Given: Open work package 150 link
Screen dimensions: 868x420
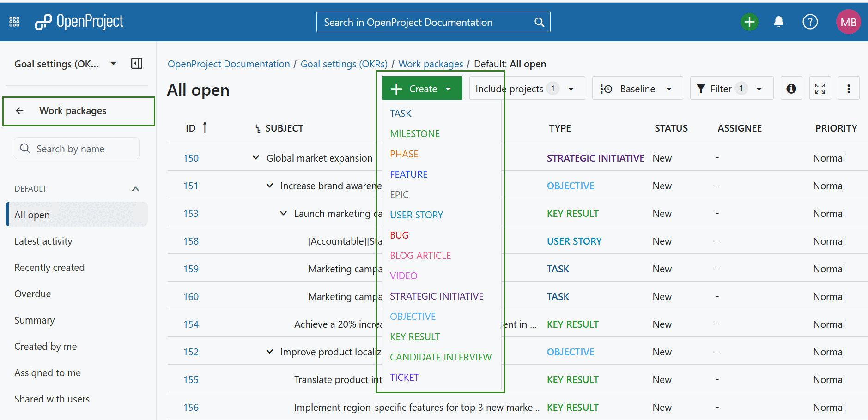Looking at the screenshot, I should 191,157.
